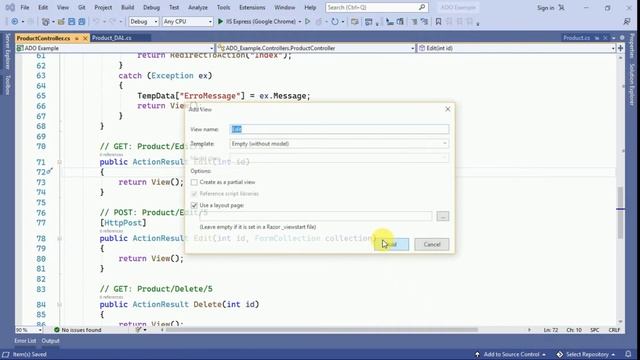
Task: Click the tab options gear icon
Action: coord(622,38)
